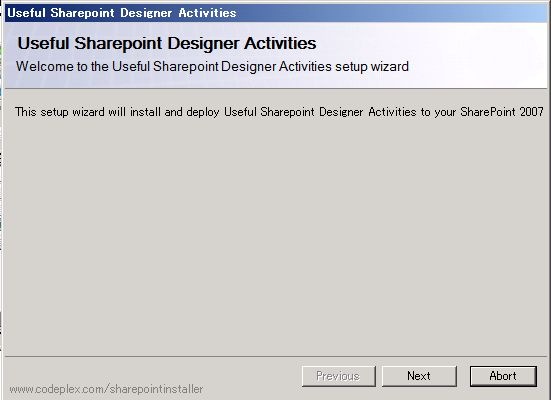Viewport: 551px width, 400px height.
Task: Click the words setup wizard in subtitle
Action: click(x=372, y=66)
